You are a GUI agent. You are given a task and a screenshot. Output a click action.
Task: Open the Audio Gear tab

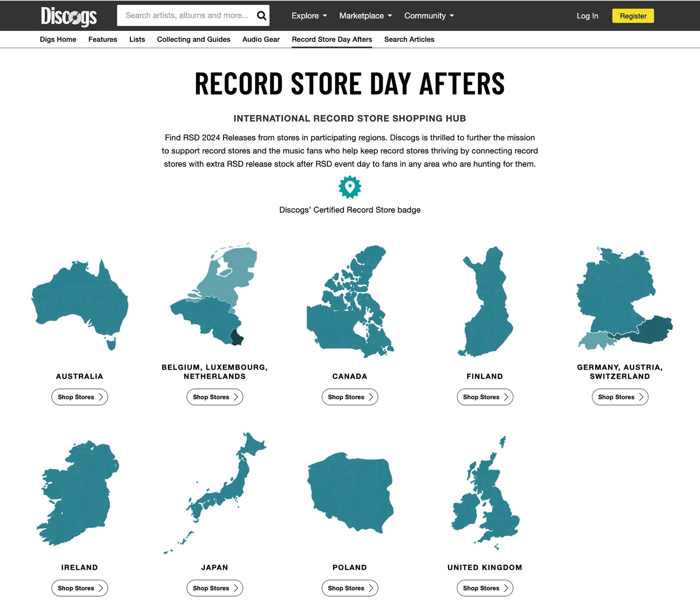(261, 39)
